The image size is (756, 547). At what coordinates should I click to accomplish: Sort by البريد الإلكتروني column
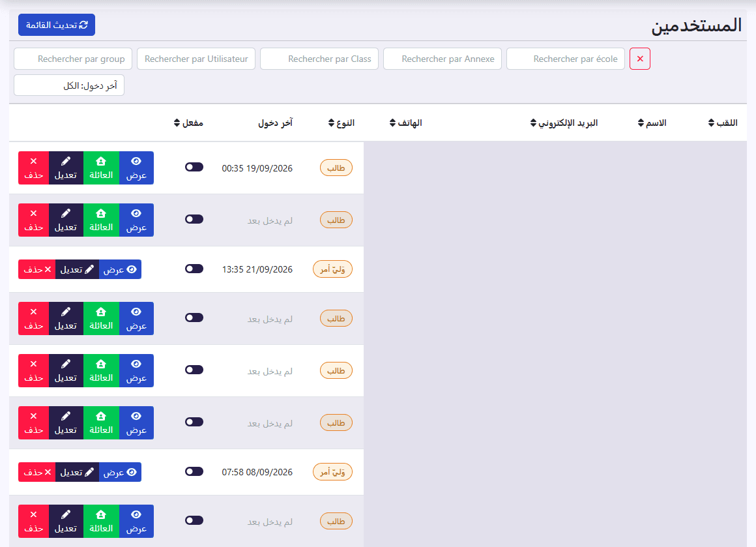click(x=564, y=123)
